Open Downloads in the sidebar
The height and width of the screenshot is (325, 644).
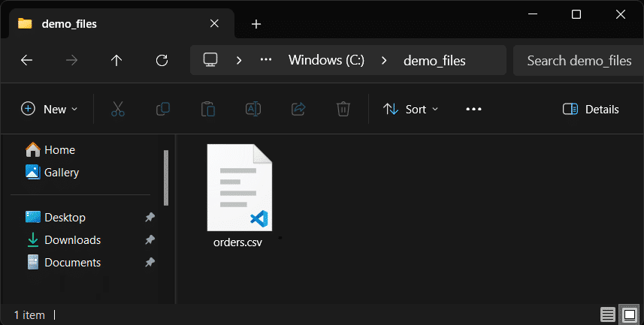[73, 239]
